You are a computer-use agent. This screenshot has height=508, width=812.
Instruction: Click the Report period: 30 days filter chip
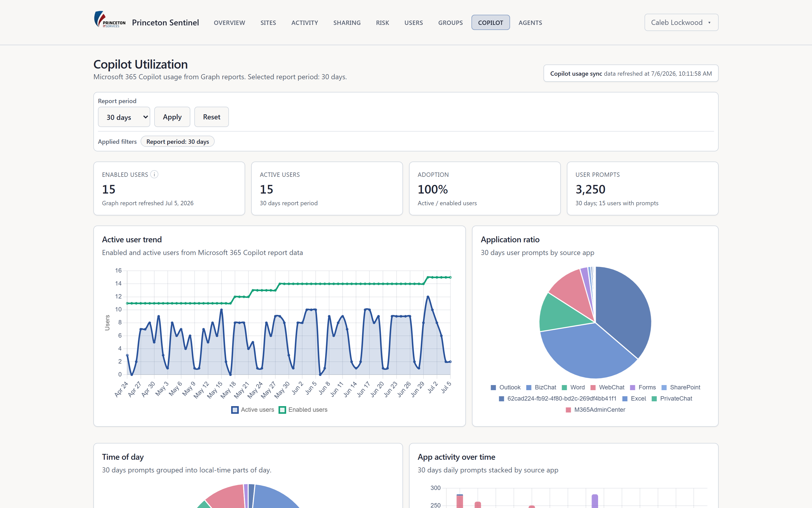[x=178, y=141]
